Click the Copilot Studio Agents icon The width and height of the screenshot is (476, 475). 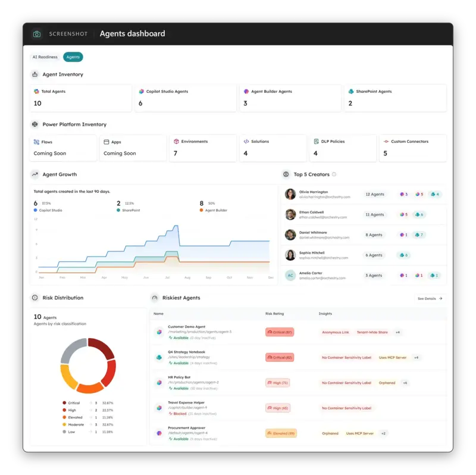tap(141, 92)
